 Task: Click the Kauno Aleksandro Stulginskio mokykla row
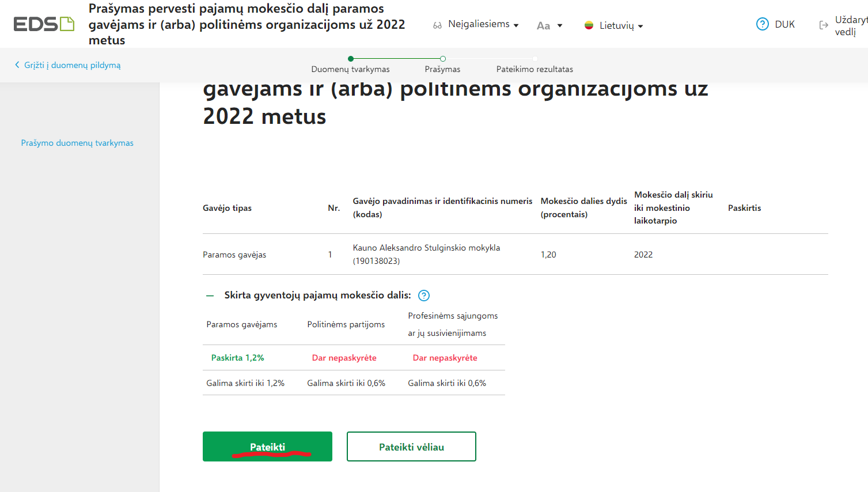515,254
